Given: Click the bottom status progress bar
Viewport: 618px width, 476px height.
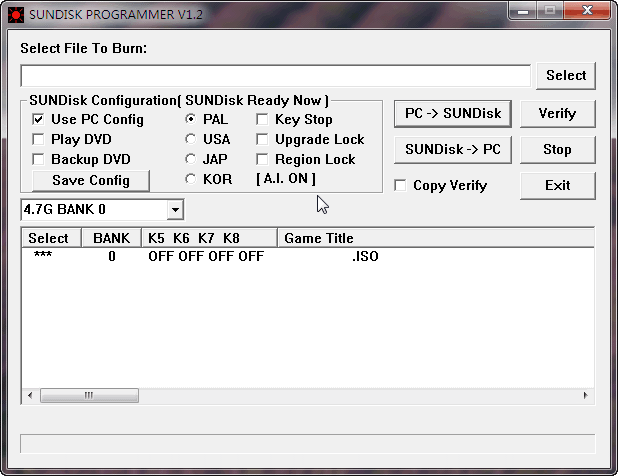Looking at the screenshot, I should click(307, 444).
